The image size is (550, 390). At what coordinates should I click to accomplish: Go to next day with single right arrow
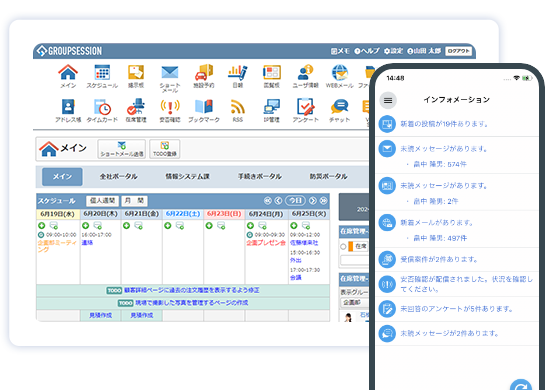coord(313,201)
